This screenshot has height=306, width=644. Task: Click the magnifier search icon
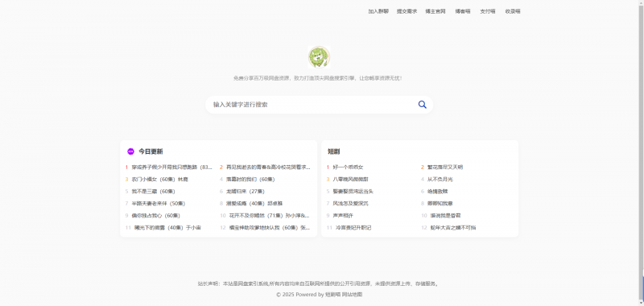point(422,105)
